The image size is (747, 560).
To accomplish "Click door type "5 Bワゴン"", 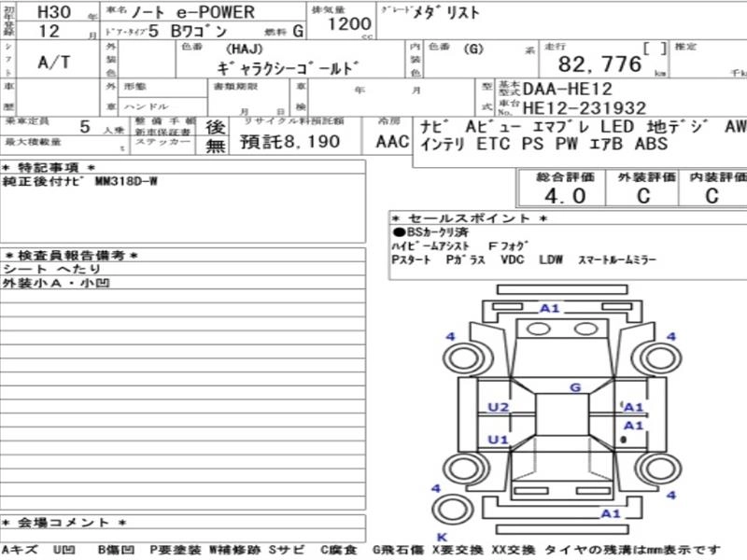I will [x=188, y=32].
